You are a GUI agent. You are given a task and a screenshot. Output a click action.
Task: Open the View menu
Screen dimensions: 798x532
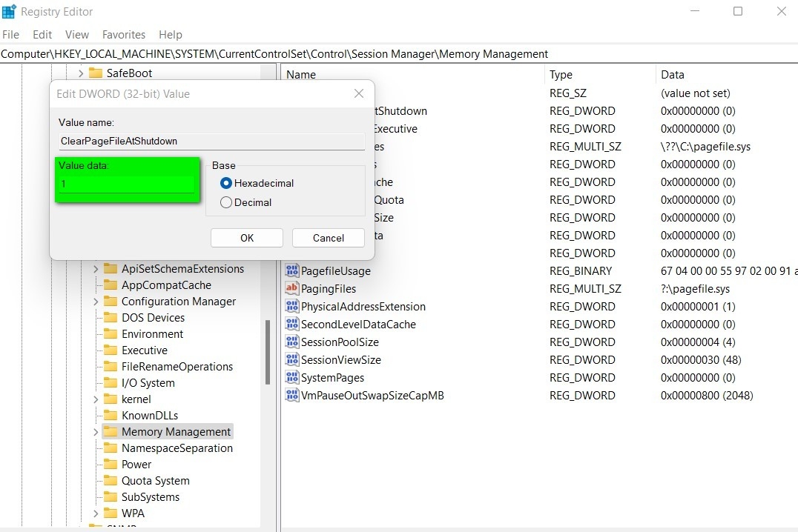(76, 34)
